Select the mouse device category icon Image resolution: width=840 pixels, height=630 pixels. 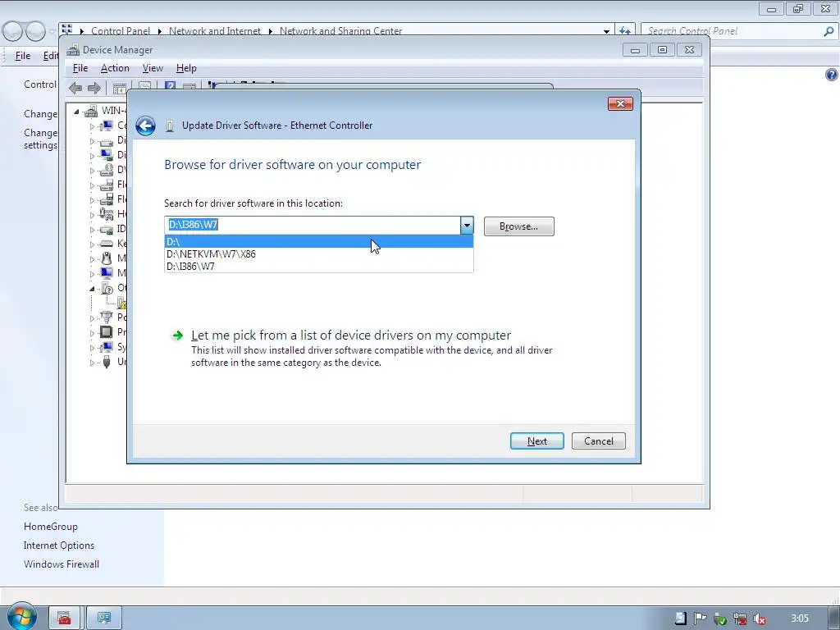(x=107, y=258)
